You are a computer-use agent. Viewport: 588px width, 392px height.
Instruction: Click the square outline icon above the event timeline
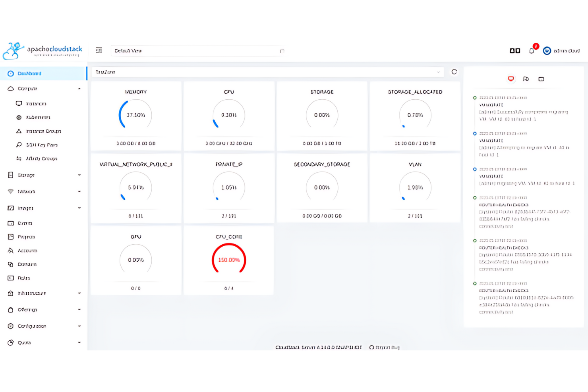pos(541,79)
